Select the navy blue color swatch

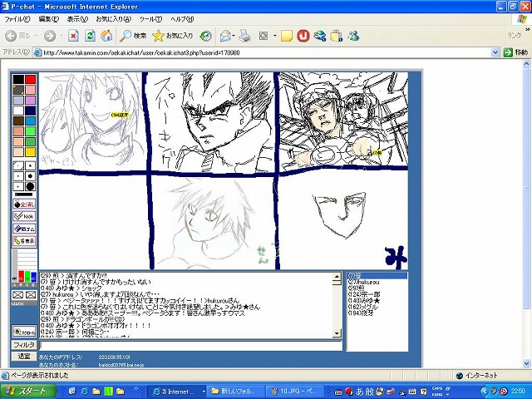click(30, 111)
